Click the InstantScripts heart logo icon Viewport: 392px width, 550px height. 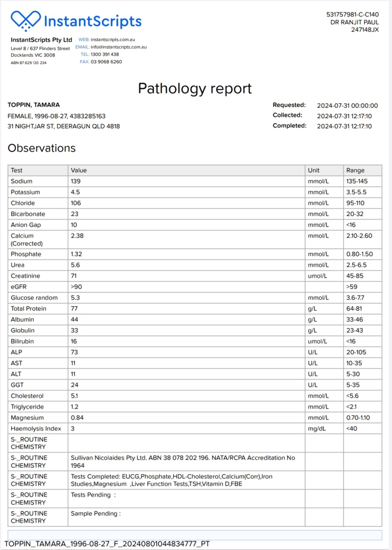tap(26, 20)
